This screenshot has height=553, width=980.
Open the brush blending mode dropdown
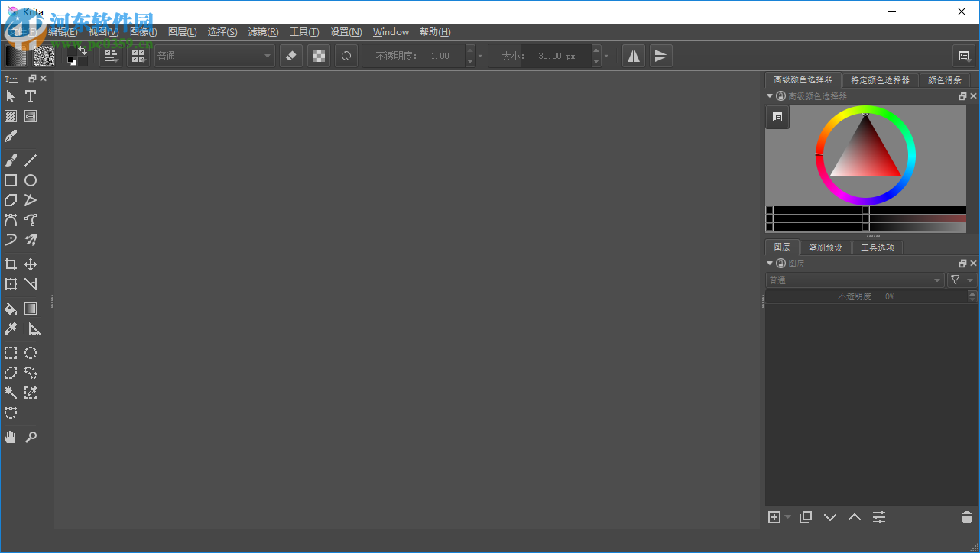214,56
